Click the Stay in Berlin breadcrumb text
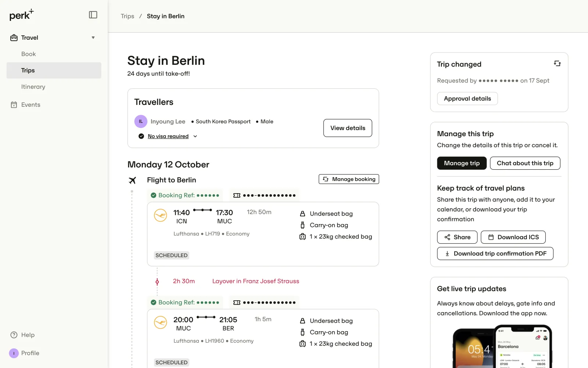The height and width of the screenshot is (368, 588). [166, 16]
